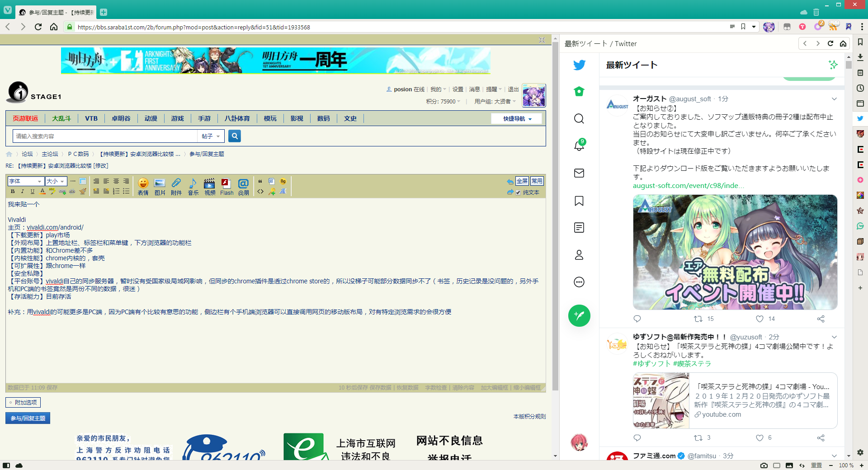Open Twitter bookmarks in the side panel
Image resolution: width=868 pixels, height=470 pixels.
coord(579,201)
